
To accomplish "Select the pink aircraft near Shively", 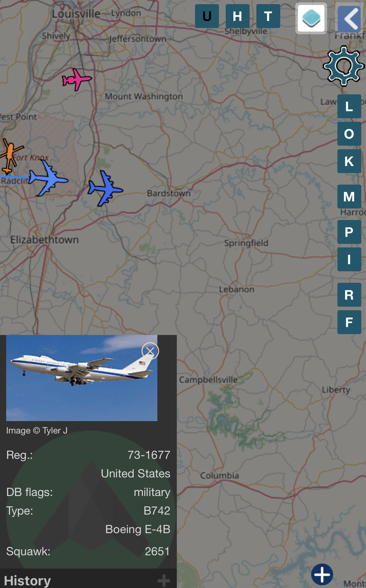I will pos(77,79).
